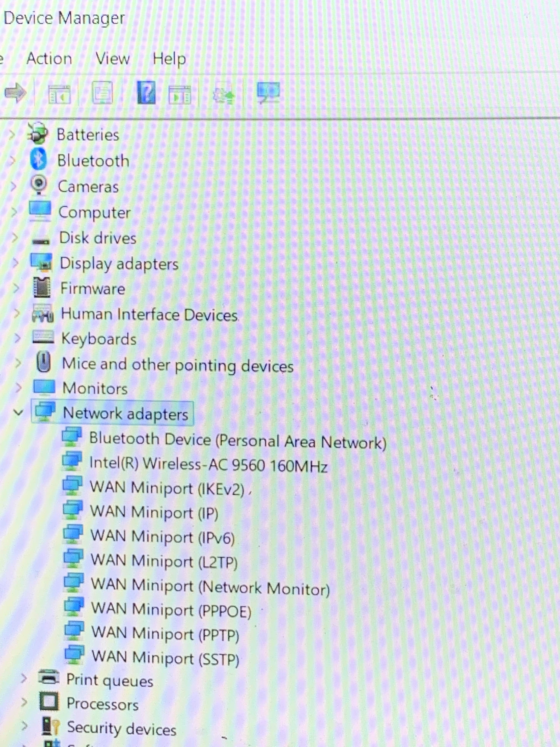Open the Properties toolbar icon
560x747 pixels.
[x=102, y=92]
